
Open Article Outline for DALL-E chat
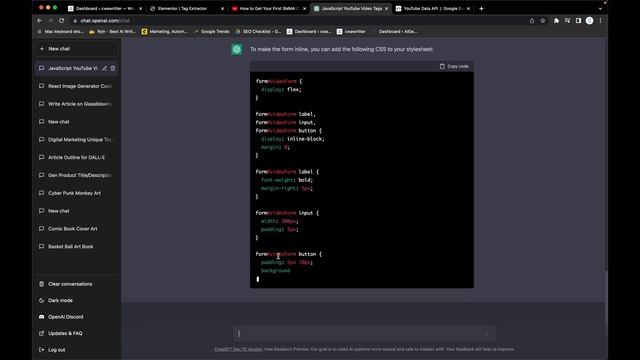[77, 157]
